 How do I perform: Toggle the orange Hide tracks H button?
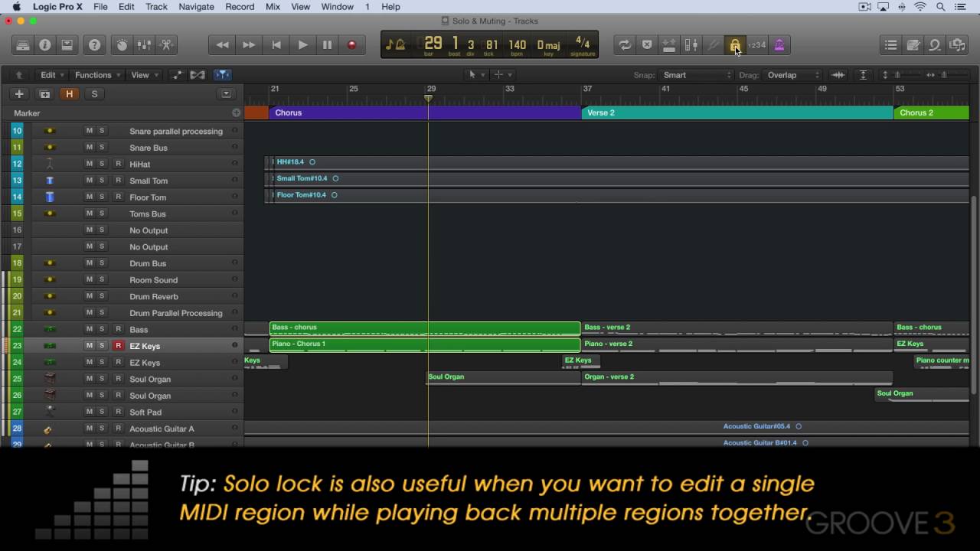coord(69,94)
